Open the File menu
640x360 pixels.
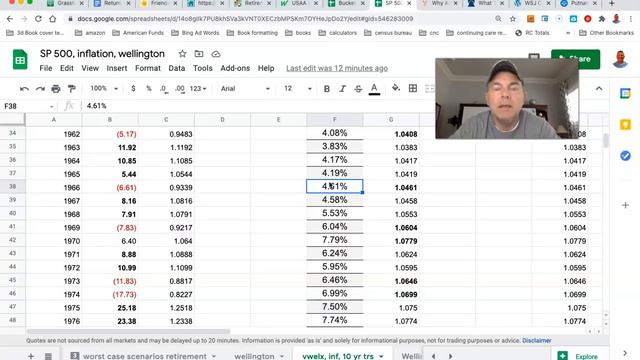(46, 69)
